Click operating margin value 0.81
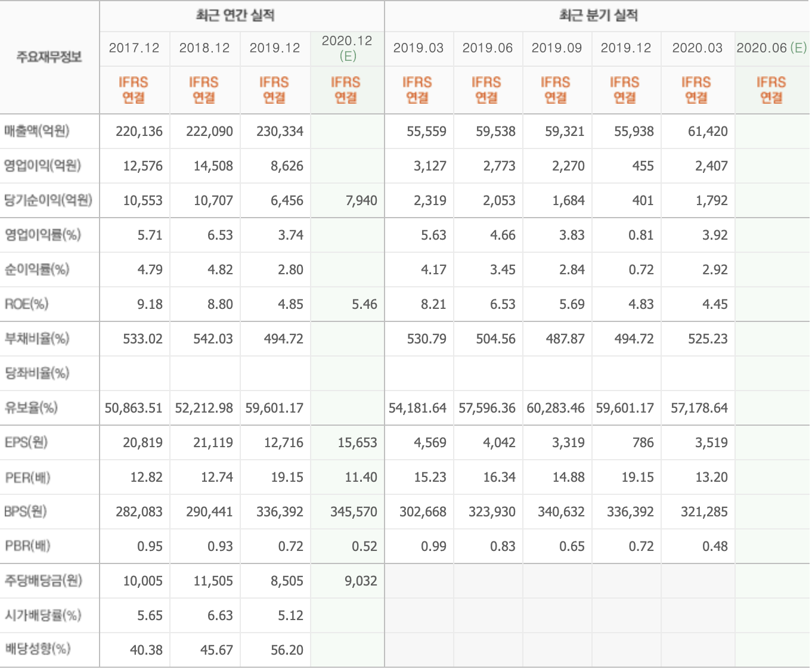 pyautogui.click(x=641, y=236)
